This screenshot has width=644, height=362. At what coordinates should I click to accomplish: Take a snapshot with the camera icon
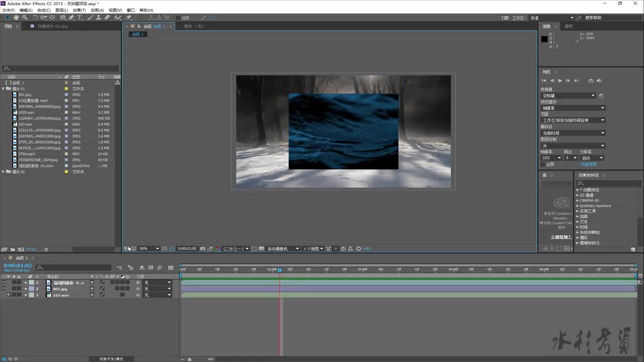coord(203,248)
